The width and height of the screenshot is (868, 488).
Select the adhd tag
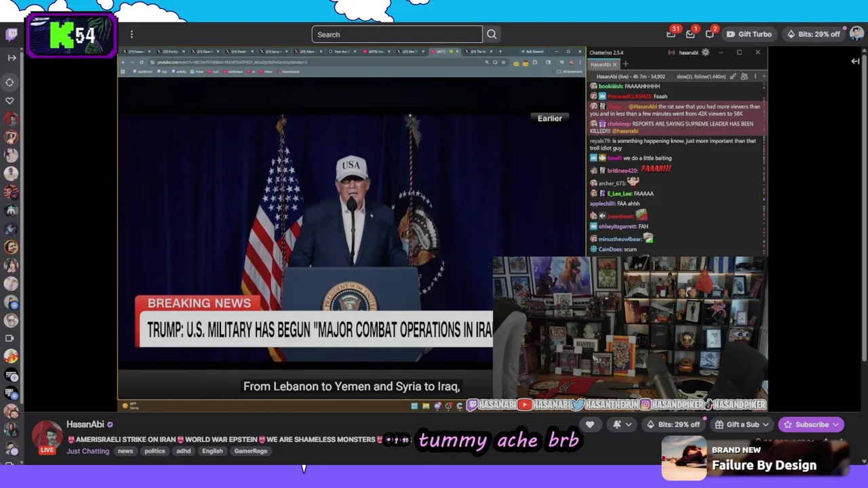[184, 451]
